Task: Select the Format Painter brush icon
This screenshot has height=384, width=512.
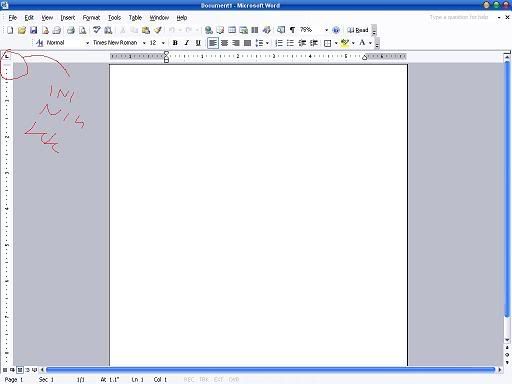Action: point(158,30)
